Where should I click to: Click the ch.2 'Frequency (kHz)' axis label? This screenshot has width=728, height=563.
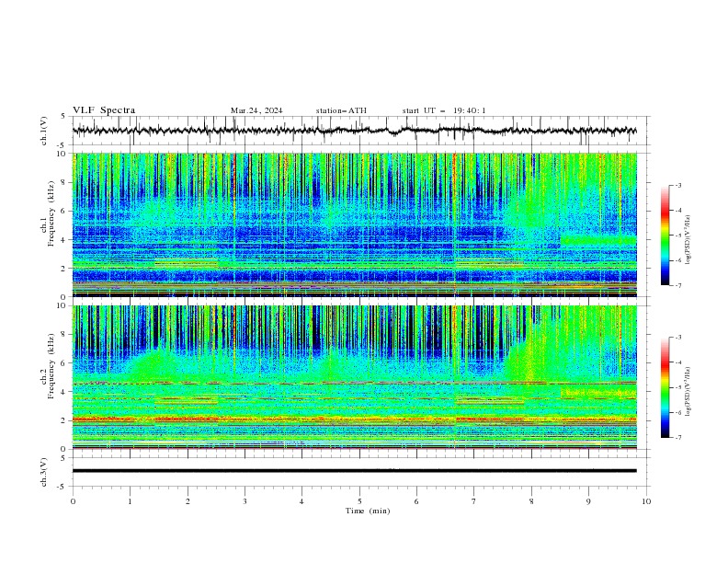51,366
